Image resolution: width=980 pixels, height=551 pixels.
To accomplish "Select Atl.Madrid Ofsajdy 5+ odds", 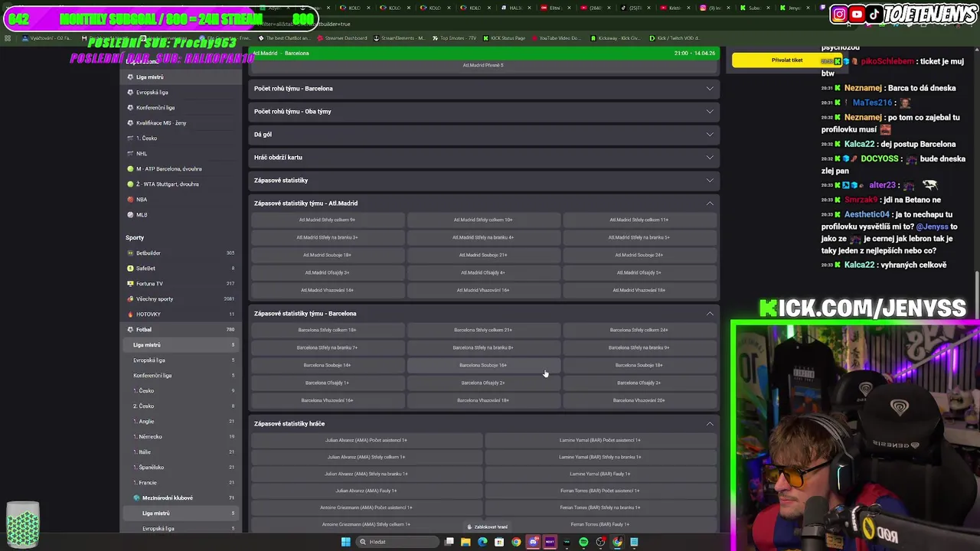I will point(639,273).
